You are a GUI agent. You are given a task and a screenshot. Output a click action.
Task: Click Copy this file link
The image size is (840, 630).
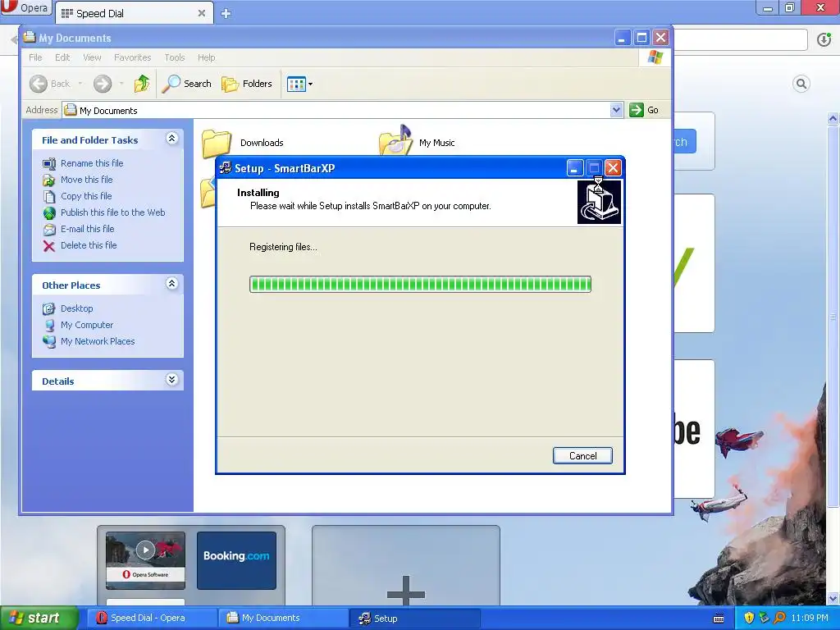click(x=86, y=196)
